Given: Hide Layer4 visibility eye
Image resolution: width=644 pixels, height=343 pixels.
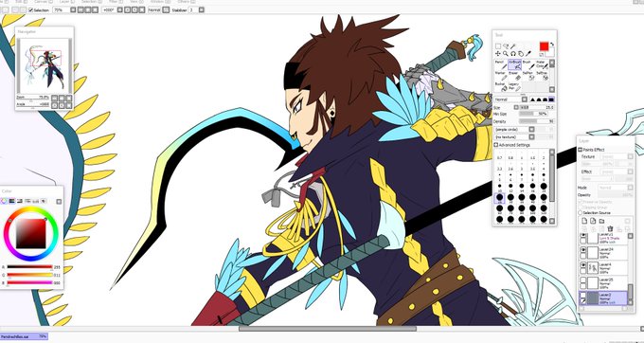Looking at the screenshot, I should tap(583, 265).
